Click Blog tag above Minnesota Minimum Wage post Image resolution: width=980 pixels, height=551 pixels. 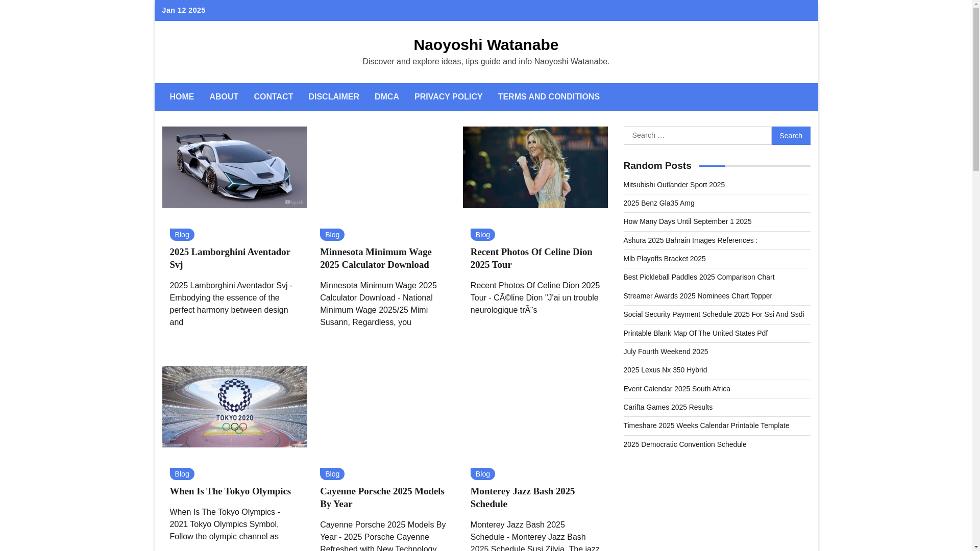pos(332,235)
